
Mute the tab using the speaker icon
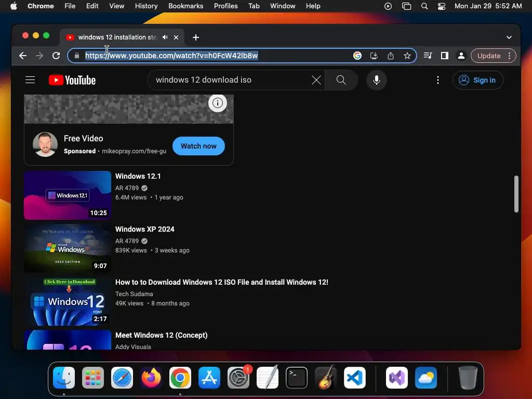(165, 37)
